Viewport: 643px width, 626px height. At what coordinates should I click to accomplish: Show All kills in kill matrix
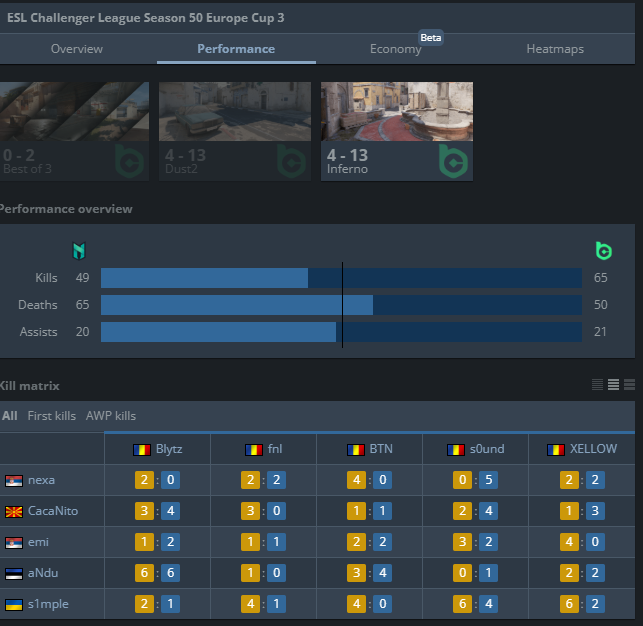click(9, 416)
